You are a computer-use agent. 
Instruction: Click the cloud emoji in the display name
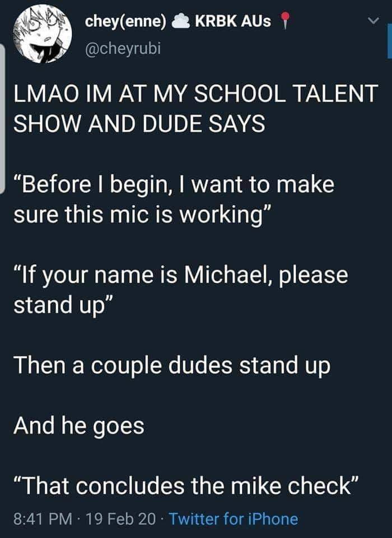tap(180, 21)
